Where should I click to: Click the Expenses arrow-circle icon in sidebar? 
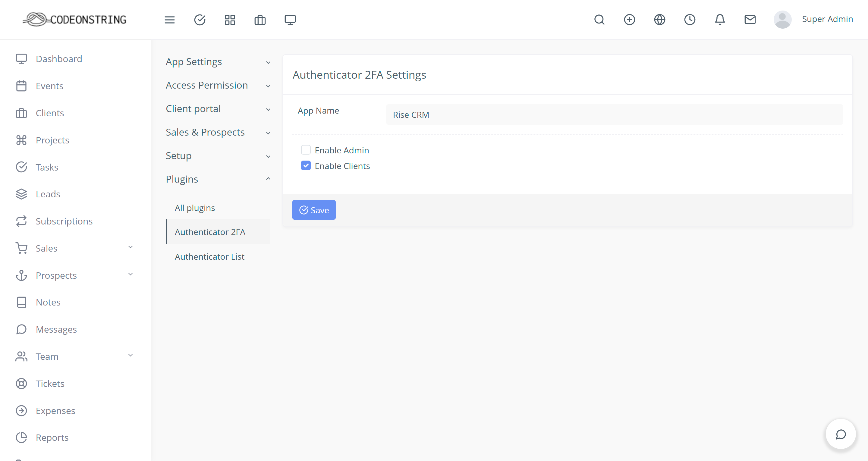(21, 410)
